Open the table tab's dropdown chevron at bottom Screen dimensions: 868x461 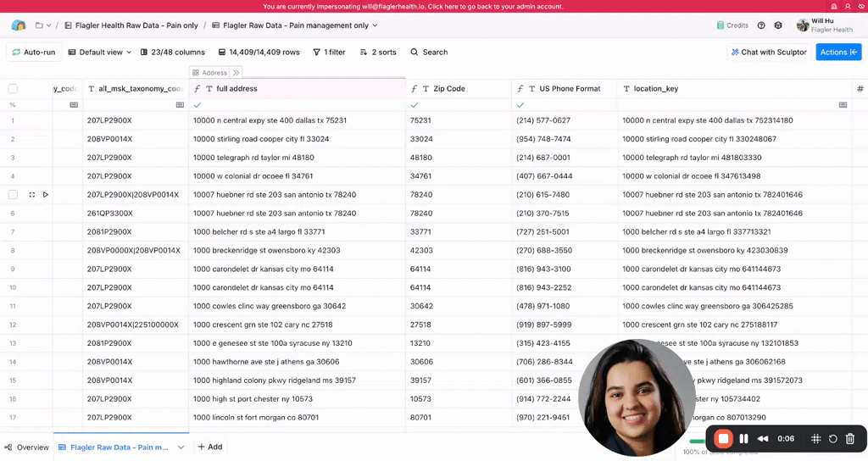coord(181,447)
